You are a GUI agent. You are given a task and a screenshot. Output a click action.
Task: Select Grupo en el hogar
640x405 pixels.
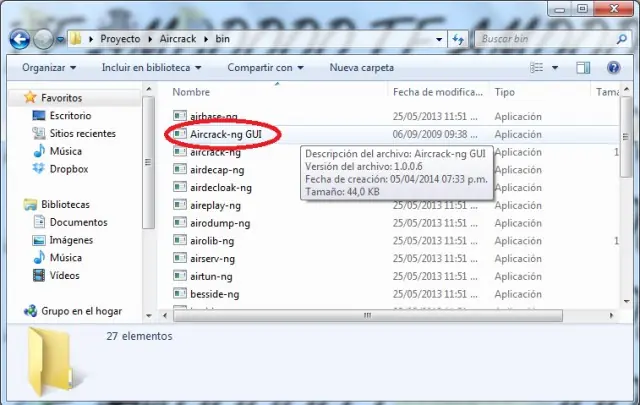click(x=81, y=311)
